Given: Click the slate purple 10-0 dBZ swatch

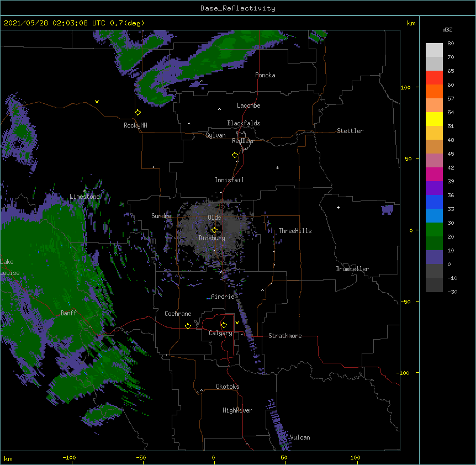Looking at the screenshot, I should pos(434,257).
